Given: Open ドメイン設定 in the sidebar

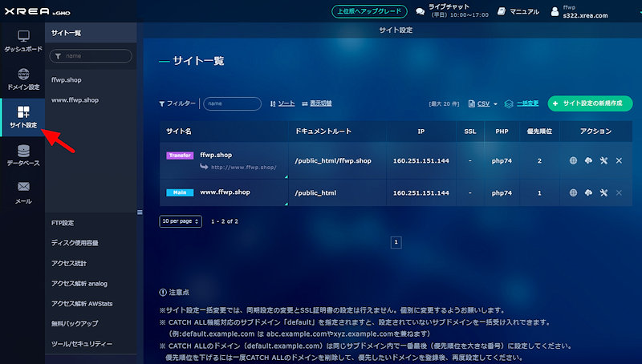Looking at the screenshot, I should click(22, 79).
